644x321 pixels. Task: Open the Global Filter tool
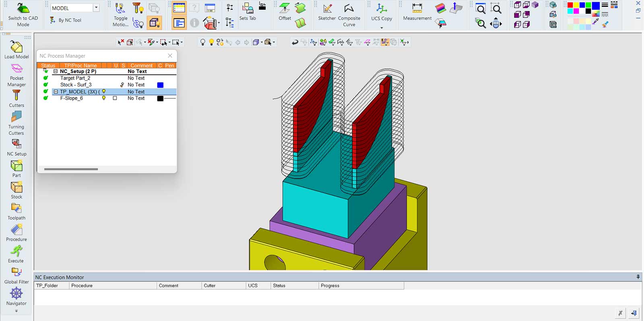17,276
